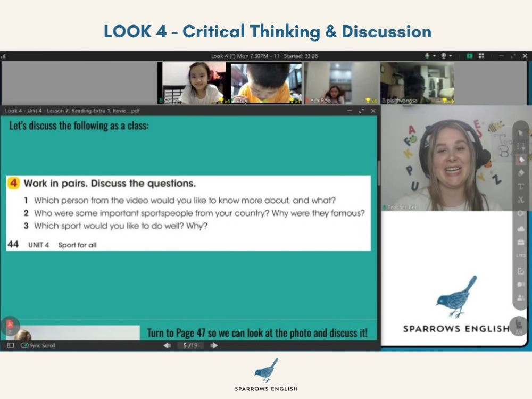Viewport: 532px width, 399px height.
Task: Open the participants list icon
Action: click(x=521, y=298)
